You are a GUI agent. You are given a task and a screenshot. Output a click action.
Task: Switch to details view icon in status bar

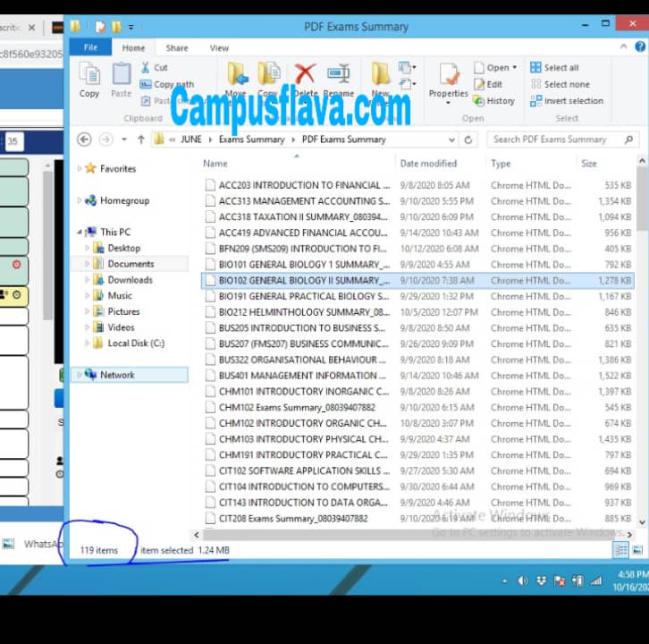[621, 550]
